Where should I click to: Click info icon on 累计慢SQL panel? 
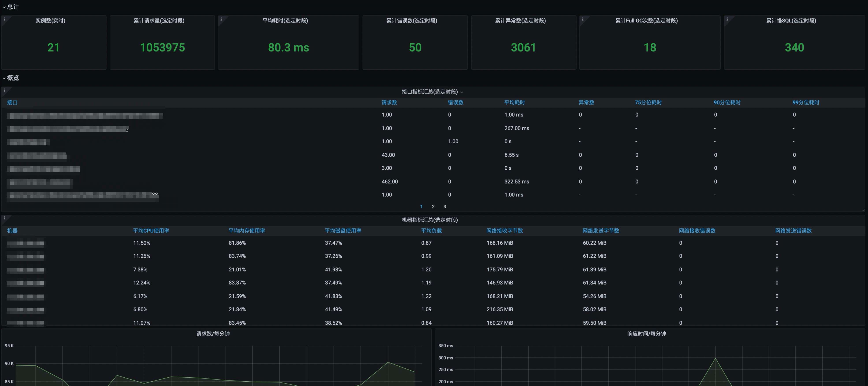pyautogui.click(x=727, y=19)
